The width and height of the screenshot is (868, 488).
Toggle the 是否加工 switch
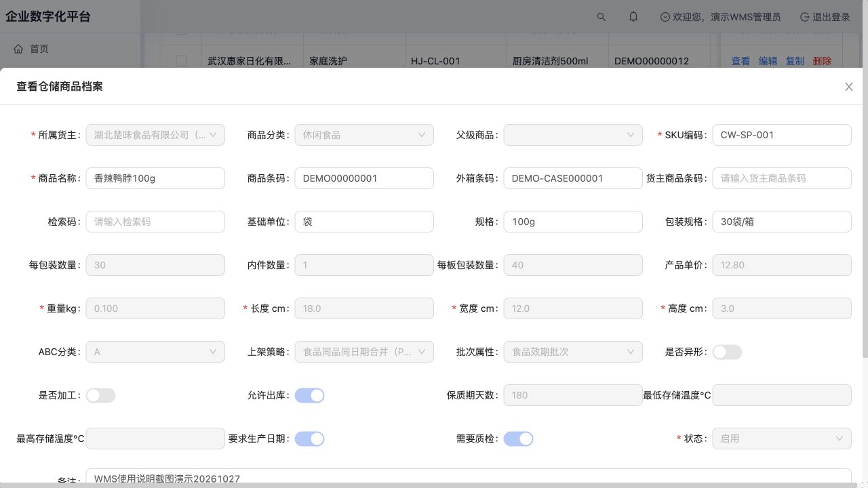pyautogui.click(x=100, y=395)
